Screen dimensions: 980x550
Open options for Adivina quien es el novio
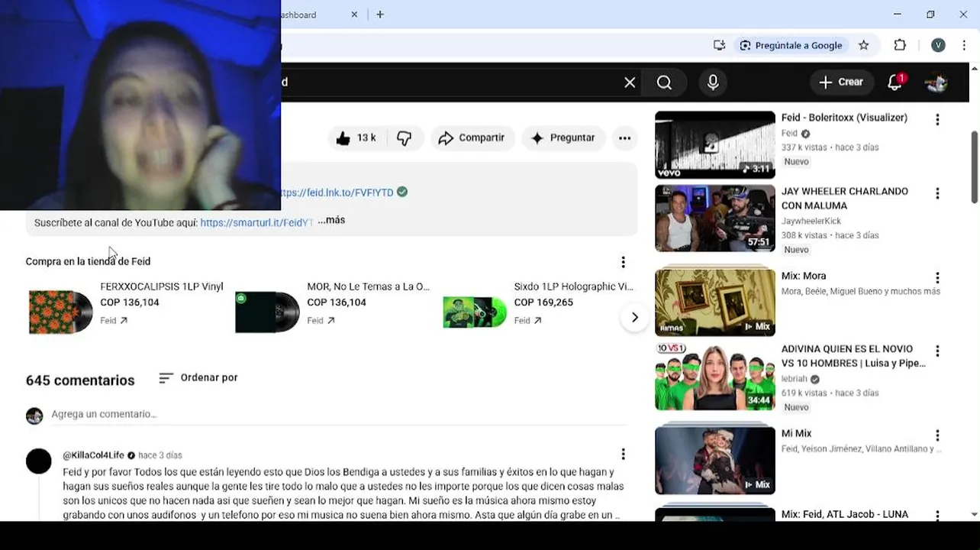pos(937,351)
